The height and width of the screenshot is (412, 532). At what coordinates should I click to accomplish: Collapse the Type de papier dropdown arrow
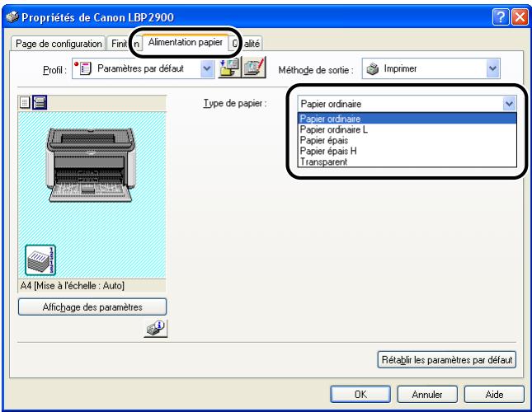pyautogui.click(x=509, y=104)
